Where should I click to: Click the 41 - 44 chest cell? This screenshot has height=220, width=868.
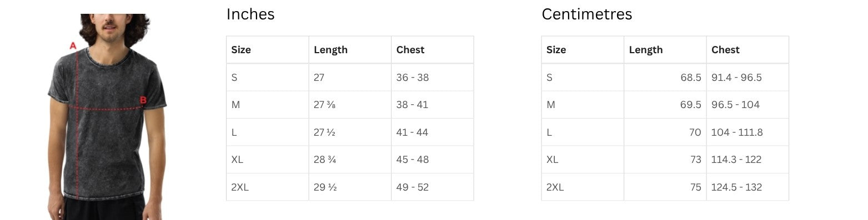tap(433, 132)
